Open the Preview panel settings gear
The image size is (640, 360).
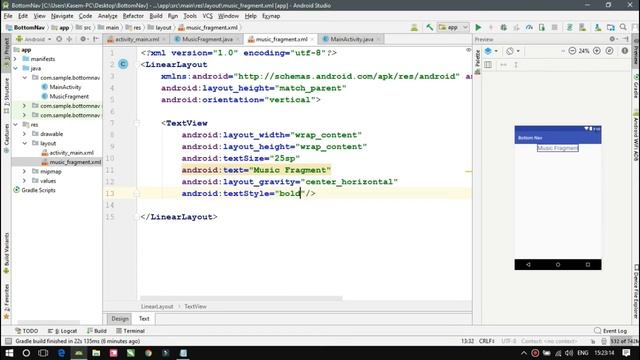click(x=612, y=39)
